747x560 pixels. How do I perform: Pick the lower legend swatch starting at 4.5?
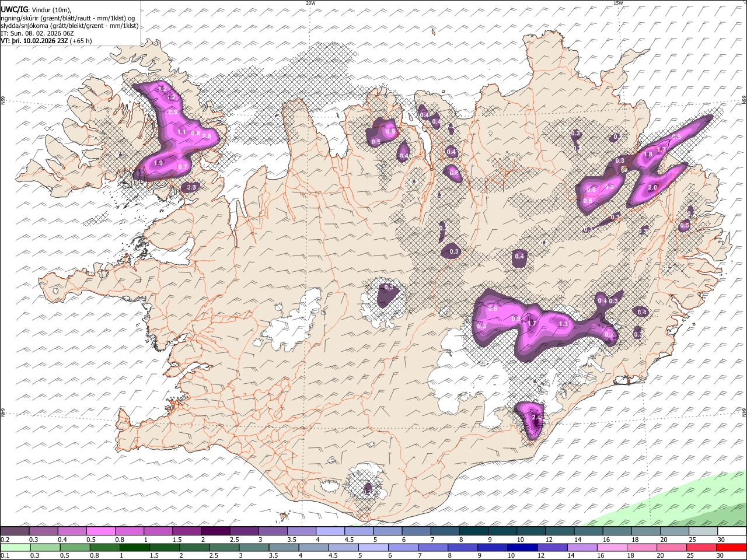[x=343, y=547]
